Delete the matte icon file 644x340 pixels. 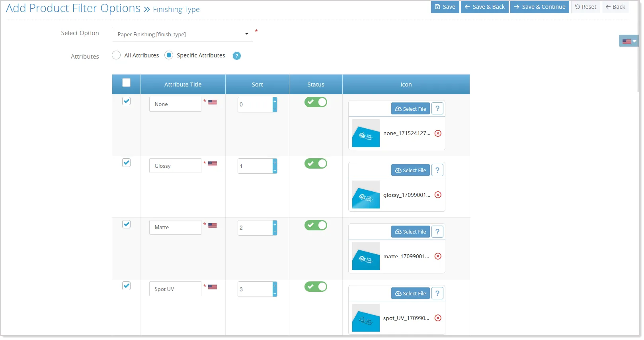(x=438, y=256)
